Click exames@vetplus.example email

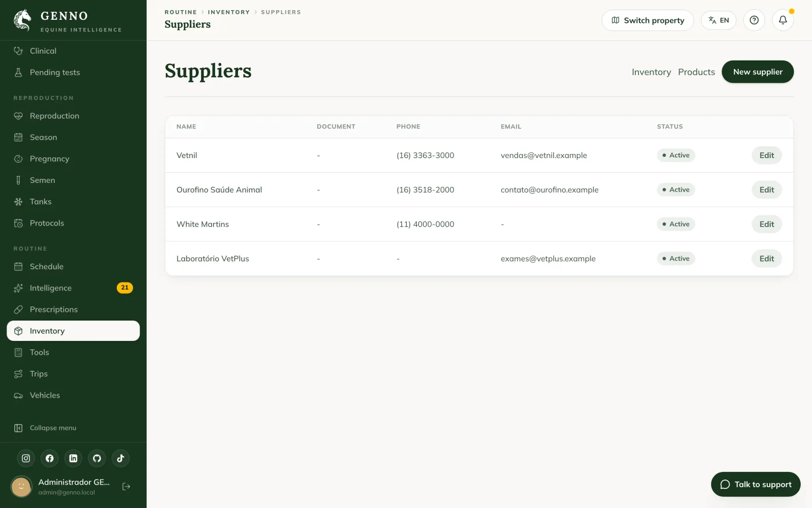tap(548, 259)
